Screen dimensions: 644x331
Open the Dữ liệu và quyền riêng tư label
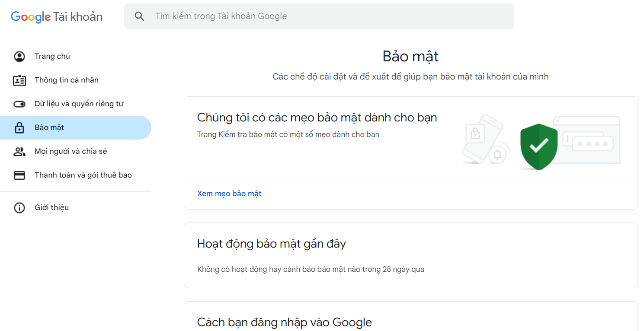point(79,104)
